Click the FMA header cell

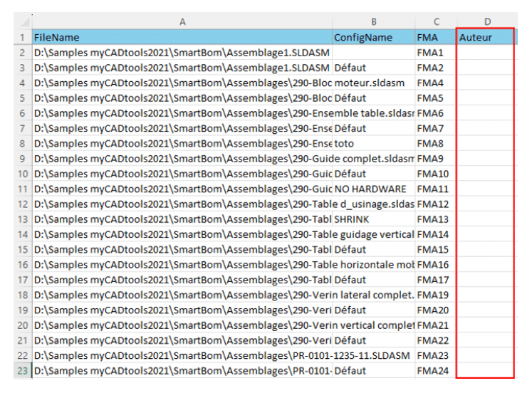click(436, 37)
